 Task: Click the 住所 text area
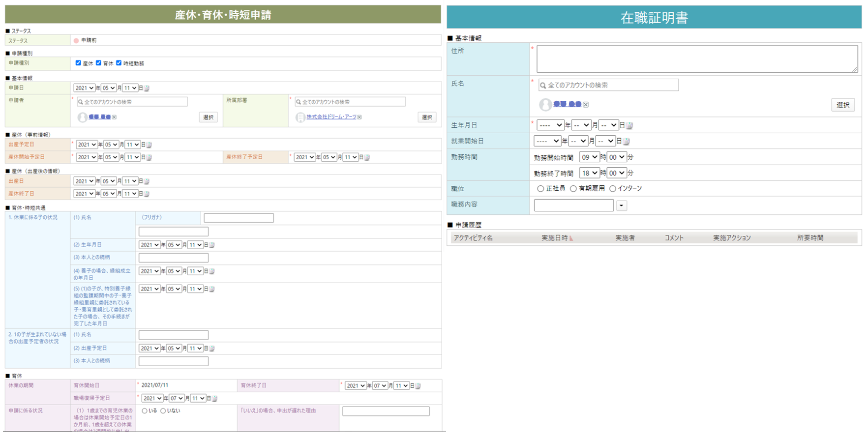697,59
